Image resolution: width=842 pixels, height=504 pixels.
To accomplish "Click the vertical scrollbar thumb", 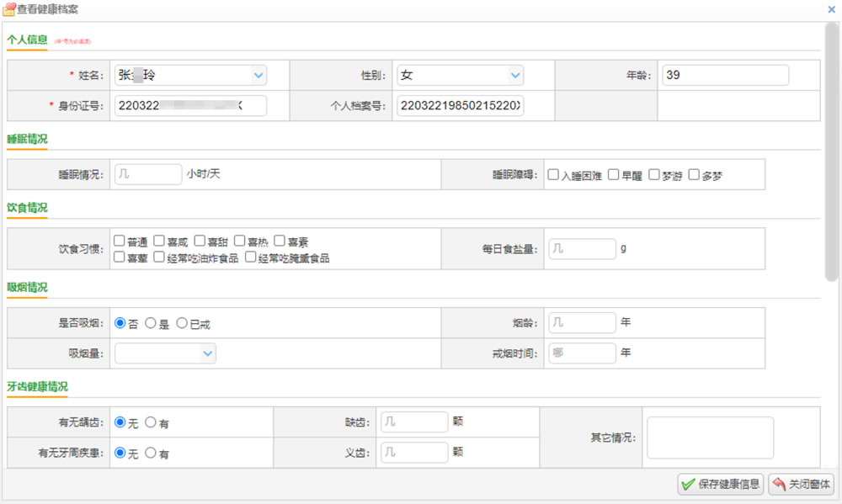I will coord(832,153).
